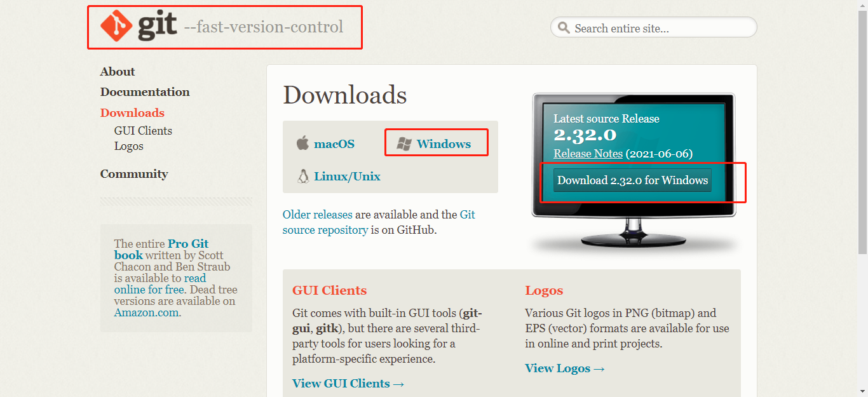Go to the Community section

point(134,174)
